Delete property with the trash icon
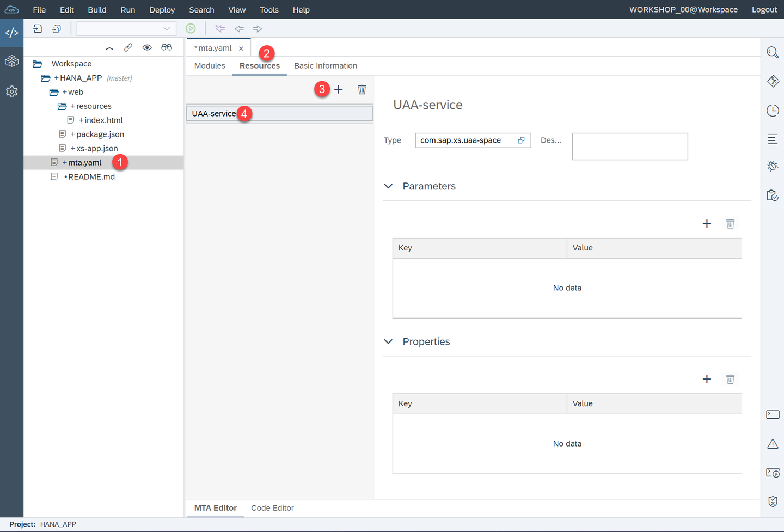 click(731, 379)
